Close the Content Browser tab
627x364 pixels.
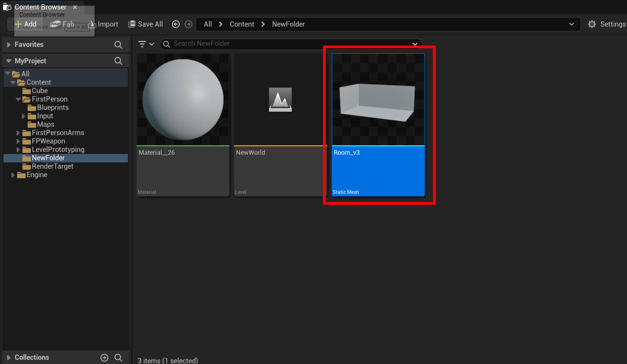(75, 7)
